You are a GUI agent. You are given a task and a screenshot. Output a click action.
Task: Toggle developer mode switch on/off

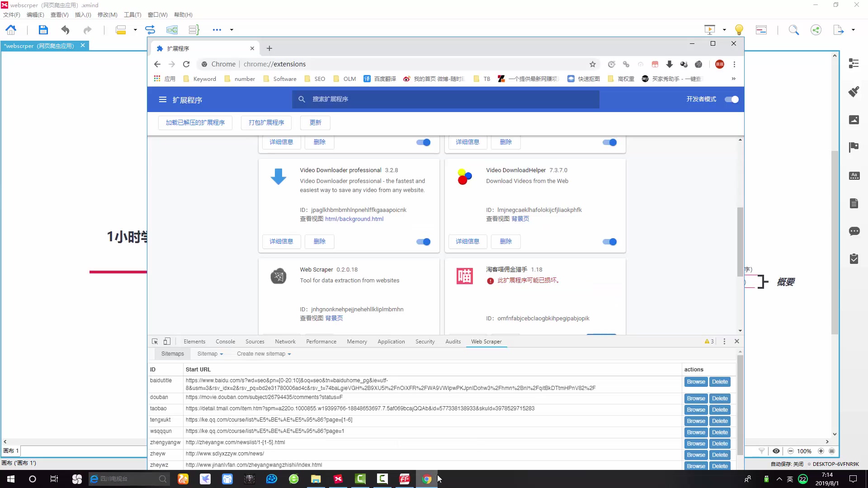coord(732,99)
